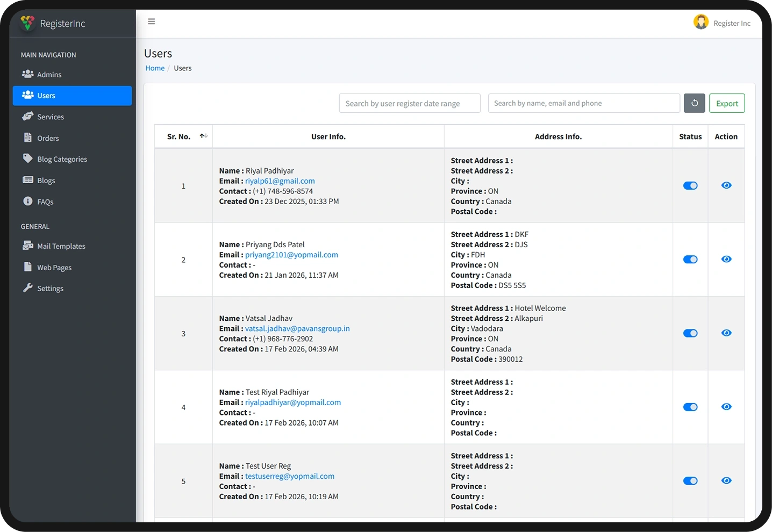Image resolution: width=772 pixels, height=532 pixels.
Task: Click Register Inc username in header
Action: [732, 23]
